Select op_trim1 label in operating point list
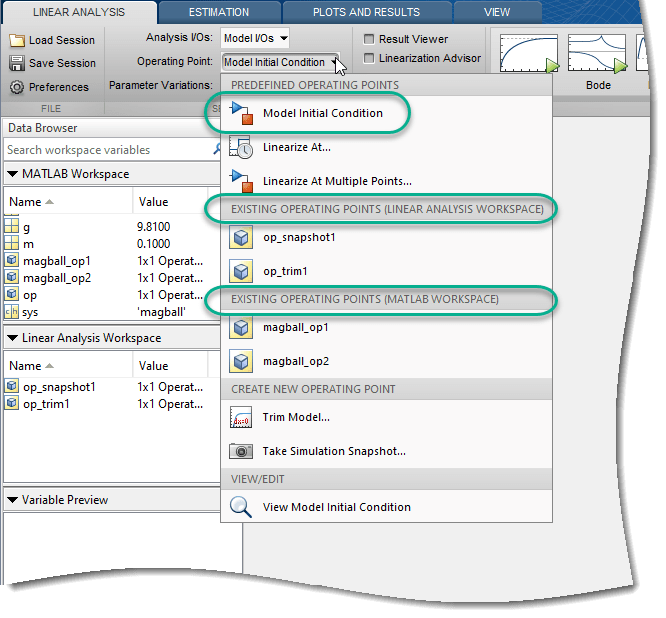This screenshot has height=618, width=666. (285, 271)
